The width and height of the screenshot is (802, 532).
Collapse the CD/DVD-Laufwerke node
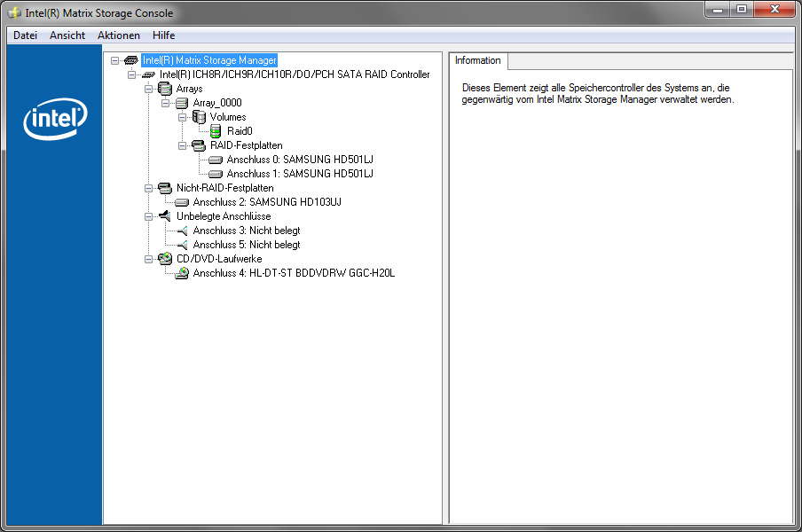coord(148,259)
